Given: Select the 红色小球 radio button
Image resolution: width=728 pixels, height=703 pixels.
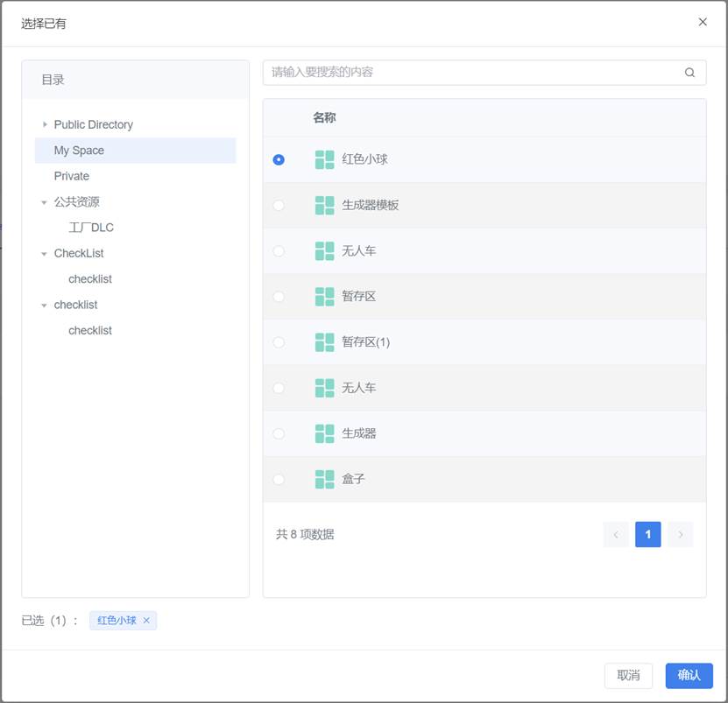Looking at the screenshot, I should point(279,159).
